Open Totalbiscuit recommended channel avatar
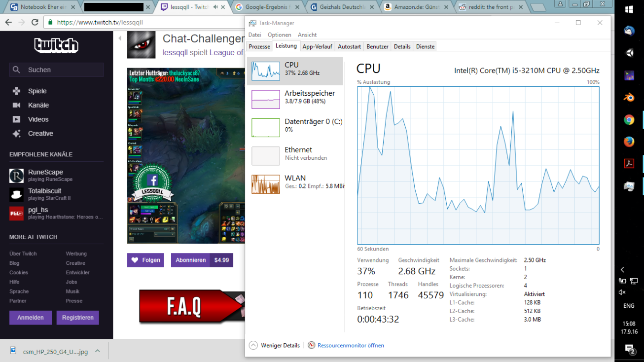The image size is (644, 362). pyautogui.click(x=16, y=194)
